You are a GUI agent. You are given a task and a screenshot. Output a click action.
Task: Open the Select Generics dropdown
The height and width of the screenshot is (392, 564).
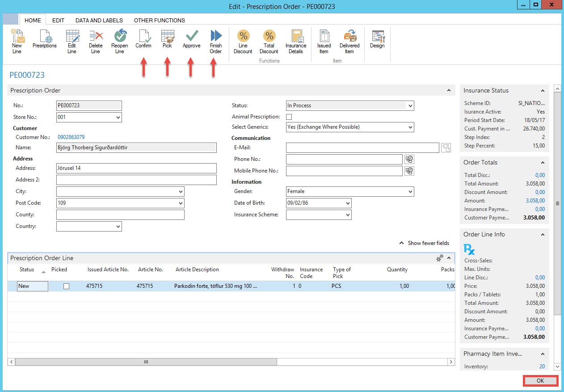point(410,127)
